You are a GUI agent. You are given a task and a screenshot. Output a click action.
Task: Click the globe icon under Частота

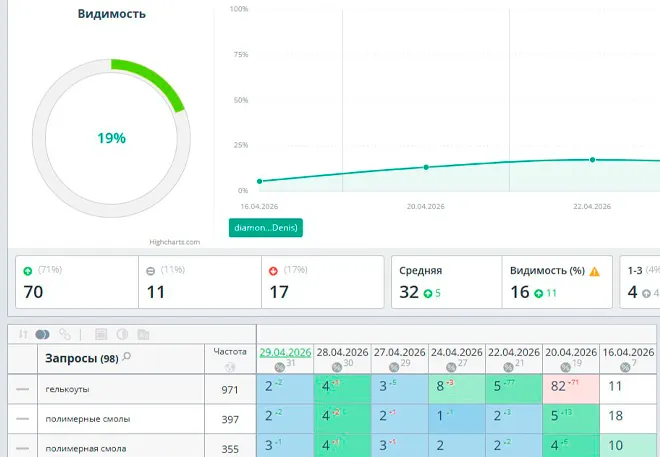[x=229, y=366]
